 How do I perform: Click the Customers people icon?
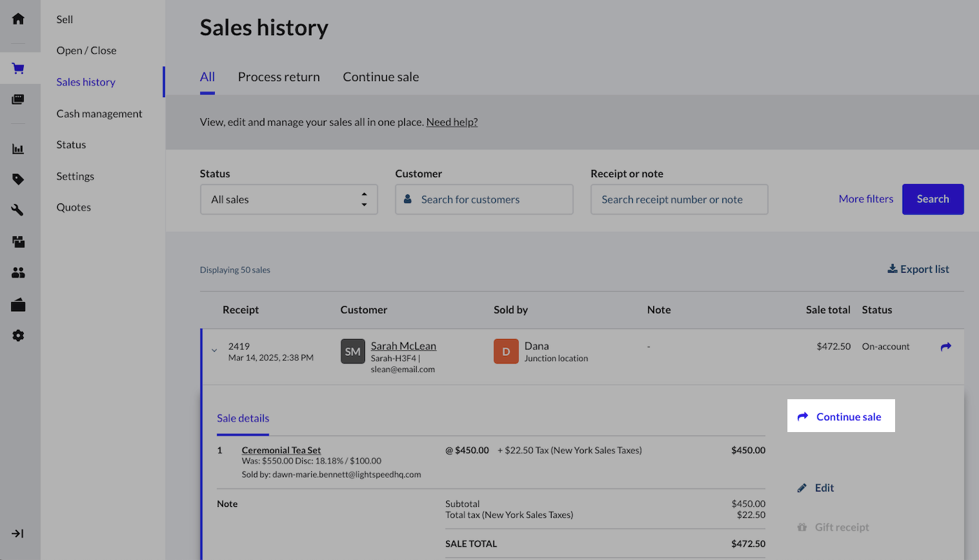point(18,273)
